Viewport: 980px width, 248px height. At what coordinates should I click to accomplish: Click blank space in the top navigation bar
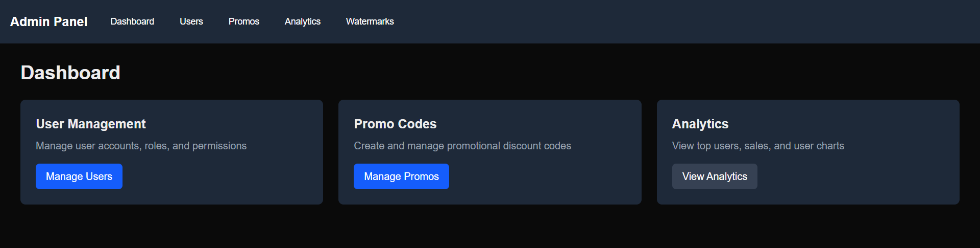pos(664,21)
